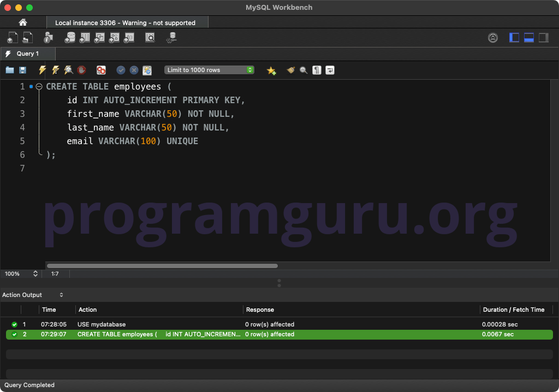Screen dimensions: 559x392
Task: Create a new SQL tab icon
Action: [13, 38]
